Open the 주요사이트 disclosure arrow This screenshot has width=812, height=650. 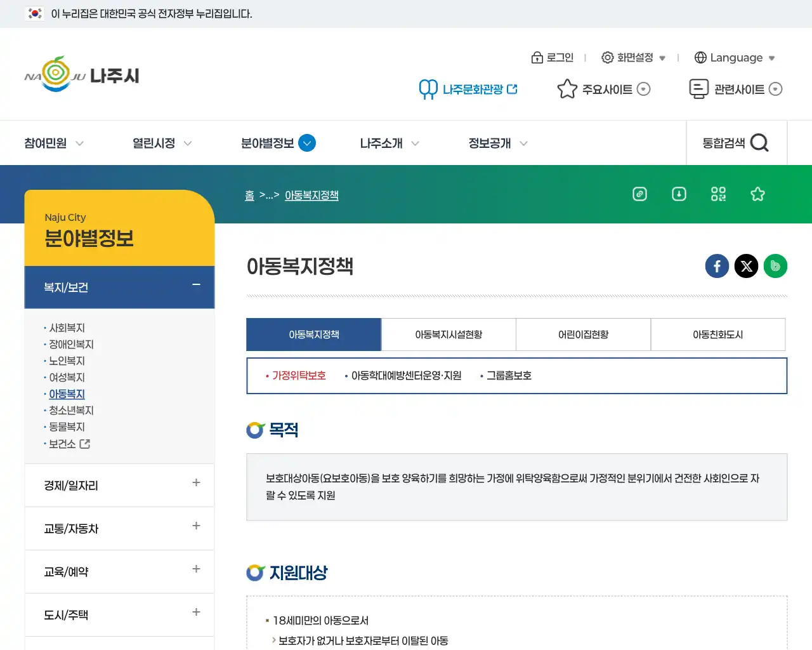pyautogui.click(x=644, y=89)
